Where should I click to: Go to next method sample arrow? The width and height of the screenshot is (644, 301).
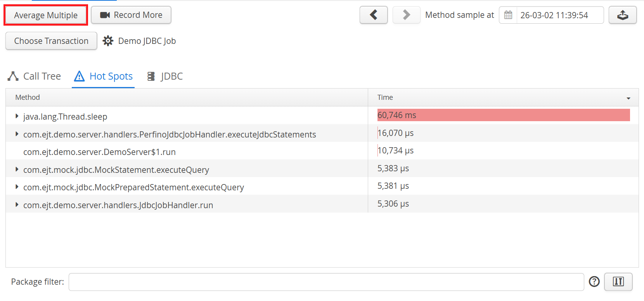click(406, 15)
